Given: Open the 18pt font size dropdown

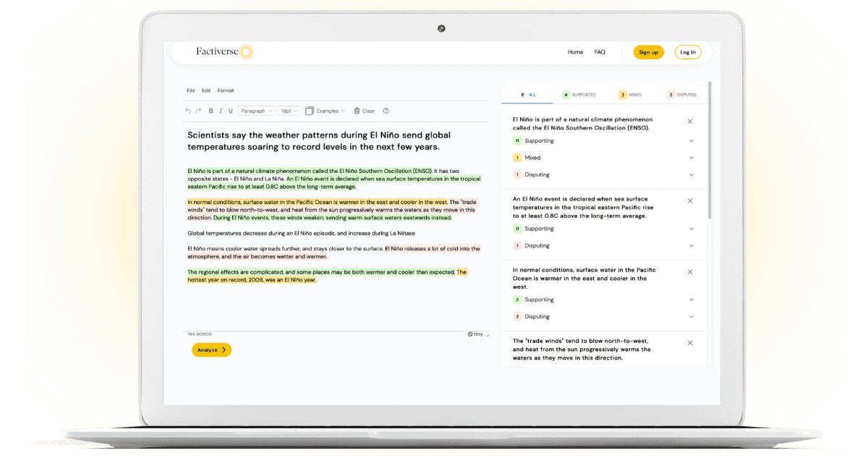Looking at the screenshot, I should [x=289, y=111].
